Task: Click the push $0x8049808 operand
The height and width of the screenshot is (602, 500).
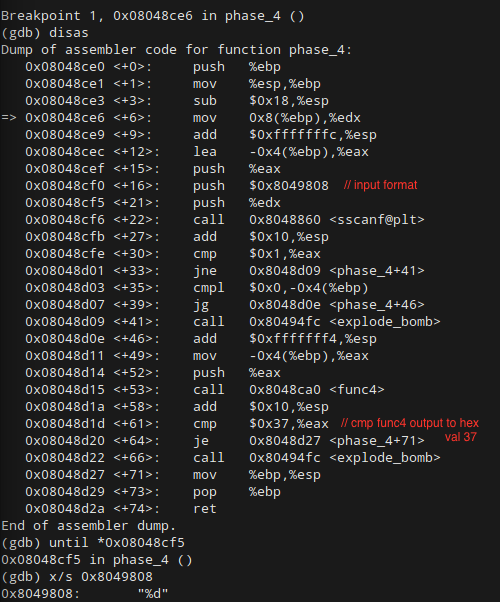Action: click(289, 186)
